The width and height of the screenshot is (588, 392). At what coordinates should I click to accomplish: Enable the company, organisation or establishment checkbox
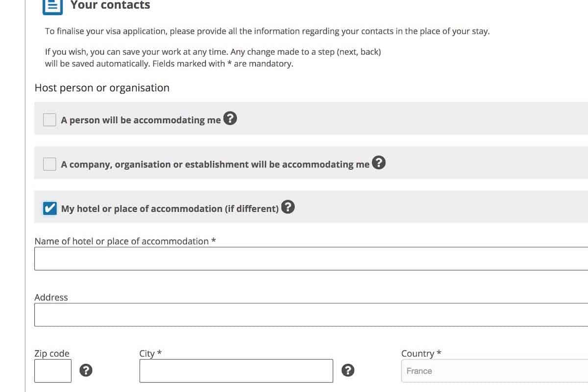[x=49, y=164]
